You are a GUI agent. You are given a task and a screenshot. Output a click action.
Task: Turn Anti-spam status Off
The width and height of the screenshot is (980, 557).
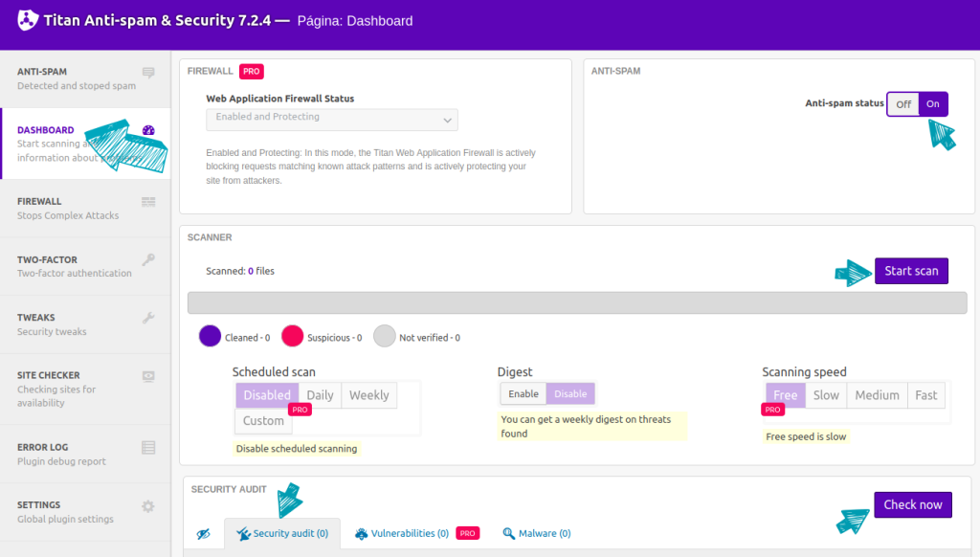(903, 103)
